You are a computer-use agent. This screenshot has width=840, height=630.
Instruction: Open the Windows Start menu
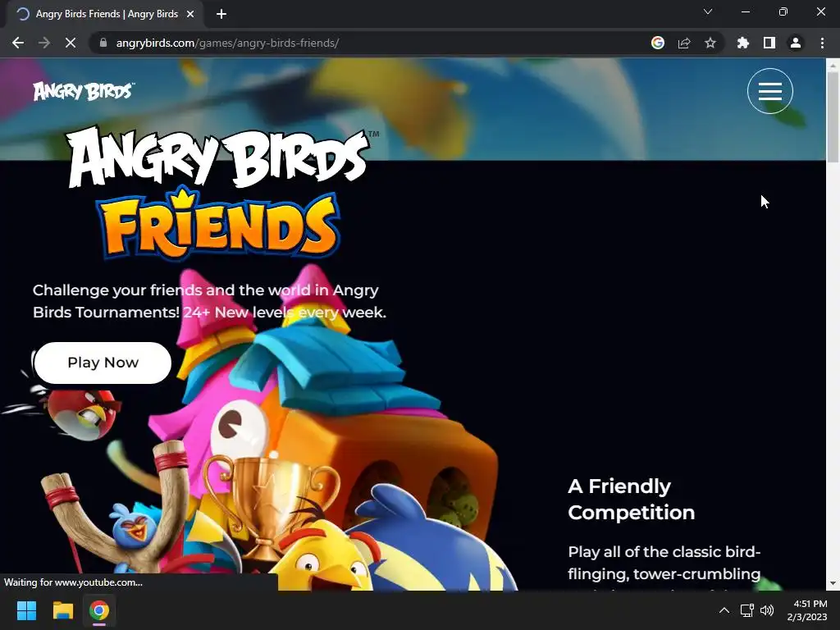pos(26,610)
